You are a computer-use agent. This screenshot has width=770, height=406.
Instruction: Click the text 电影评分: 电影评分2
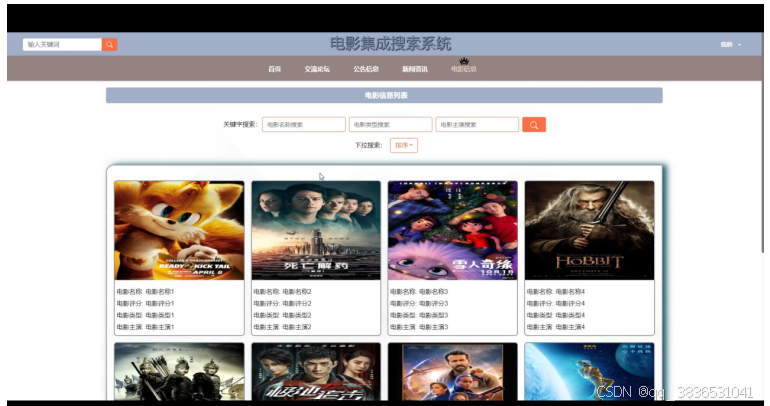pos(282,303)
